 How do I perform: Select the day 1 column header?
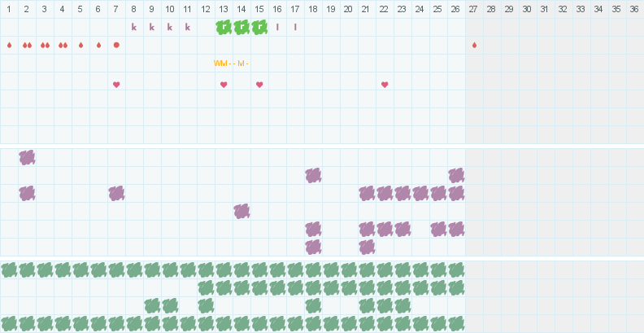(9, 9)
